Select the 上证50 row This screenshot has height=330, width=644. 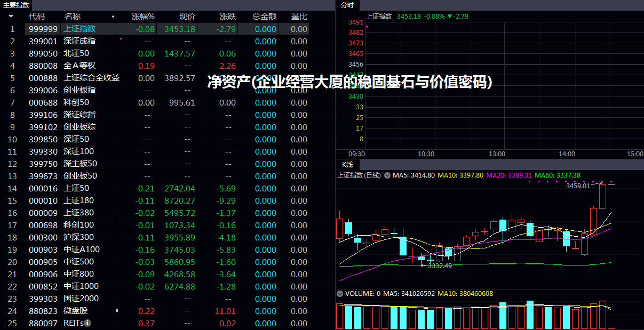click(155, 188)
